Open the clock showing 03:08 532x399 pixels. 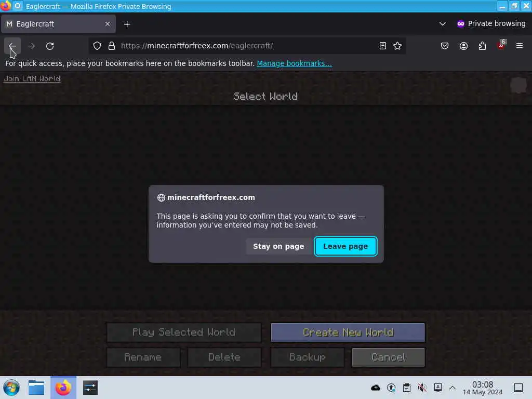pos(483,388)
